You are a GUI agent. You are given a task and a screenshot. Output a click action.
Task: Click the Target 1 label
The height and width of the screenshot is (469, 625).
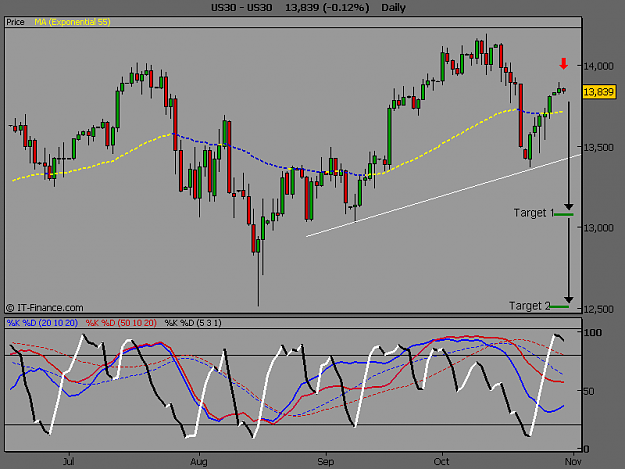click(x=534, y=213)
